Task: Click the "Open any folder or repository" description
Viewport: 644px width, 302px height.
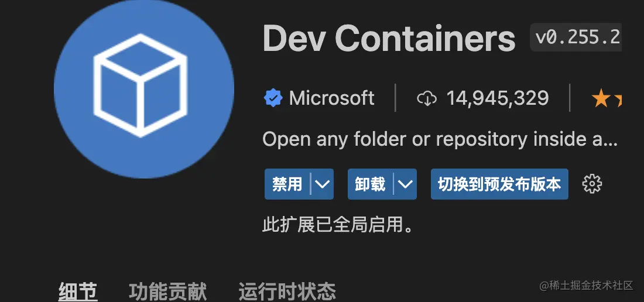Action: 440,139
